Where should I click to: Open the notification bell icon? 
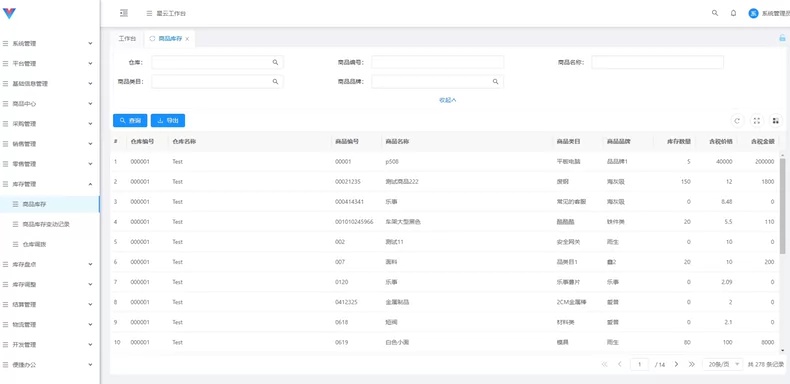pyautogui.click(x=733, y=13)
